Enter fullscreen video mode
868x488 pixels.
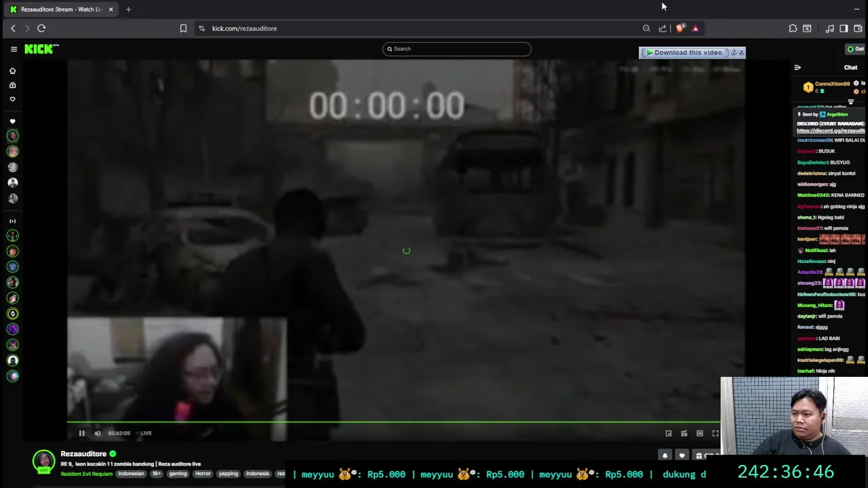(x=715, y=433)
